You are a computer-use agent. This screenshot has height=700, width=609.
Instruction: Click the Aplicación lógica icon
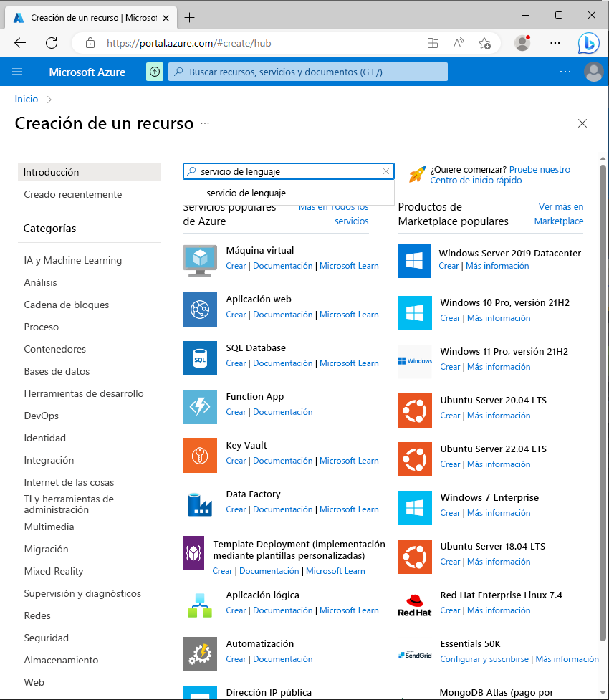[x=200, y=605]
